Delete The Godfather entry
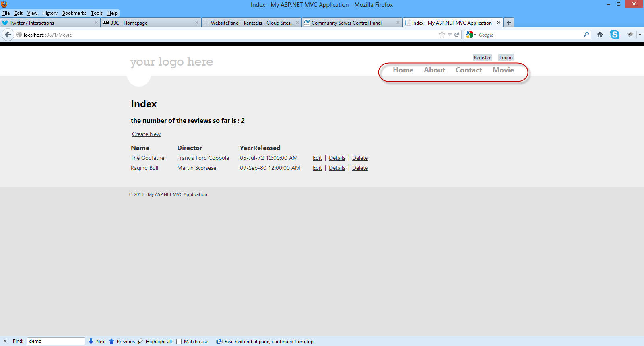 point(360,158)
